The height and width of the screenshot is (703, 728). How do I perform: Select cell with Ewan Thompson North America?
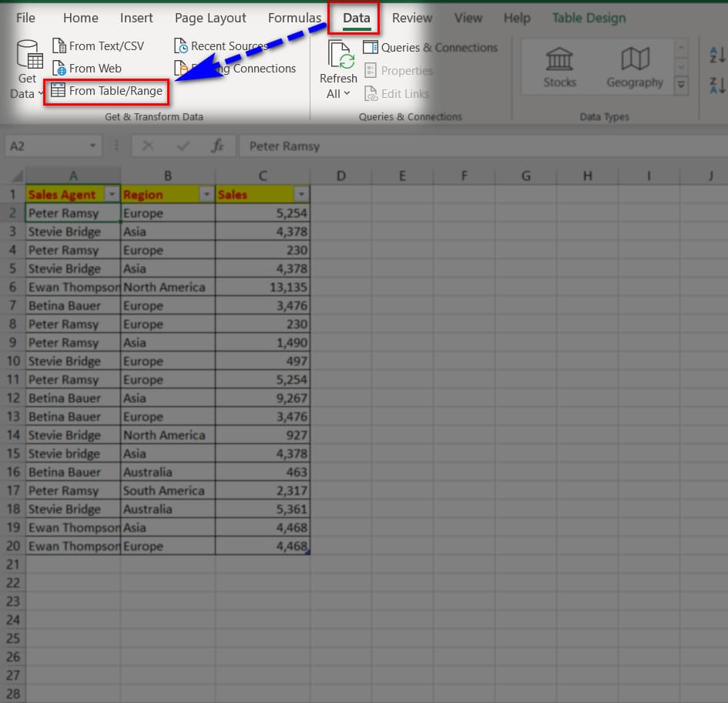click(x=73, y=288)
